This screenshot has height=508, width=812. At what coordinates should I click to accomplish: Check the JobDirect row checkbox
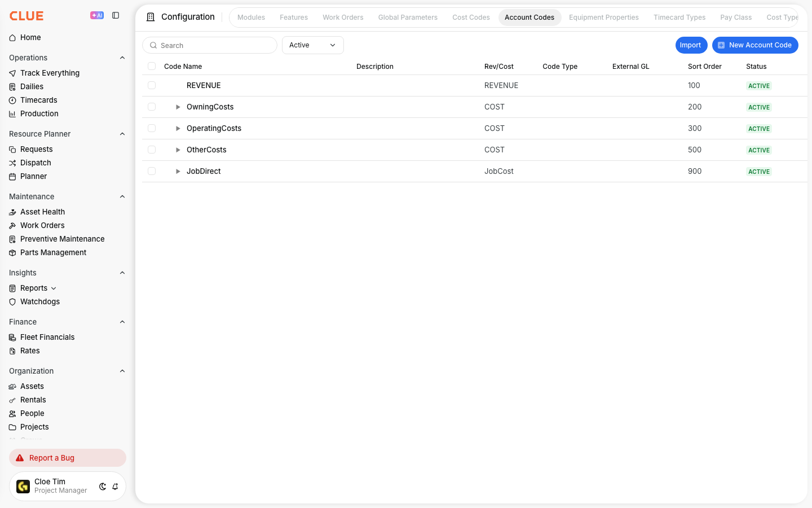pyautogui.click(x=152, y=171)
